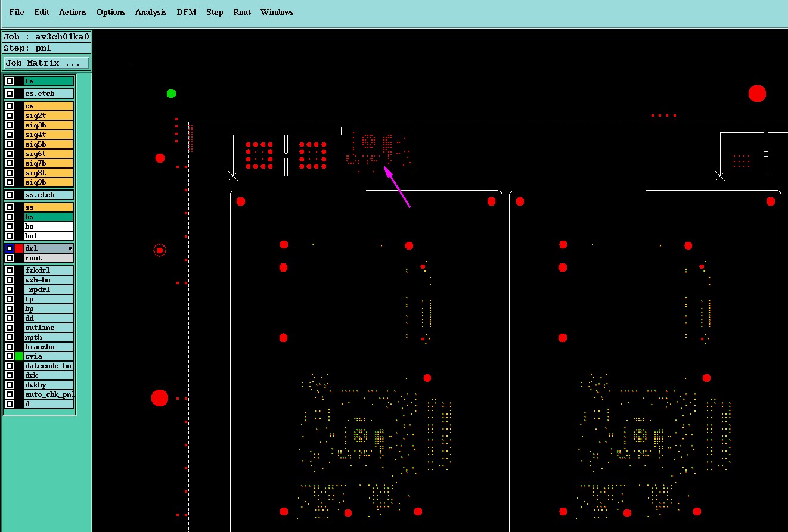Select the bo layer row
This screenshot has width=788, height=532.
point(49,226)
